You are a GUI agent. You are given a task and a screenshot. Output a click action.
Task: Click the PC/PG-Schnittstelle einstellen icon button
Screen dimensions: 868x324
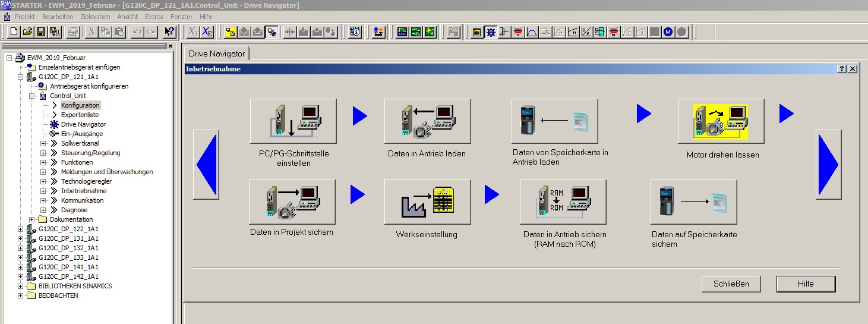coord(293,121)
